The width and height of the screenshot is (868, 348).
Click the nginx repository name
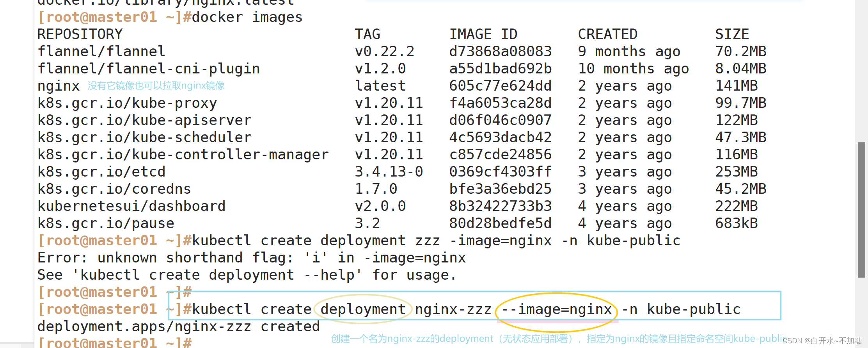59,86
